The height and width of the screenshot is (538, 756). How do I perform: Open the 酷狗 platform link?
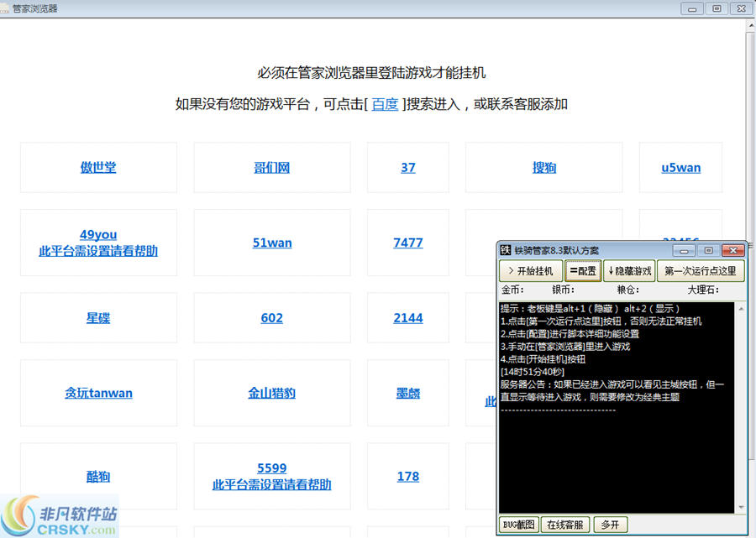tap(98, 477)
